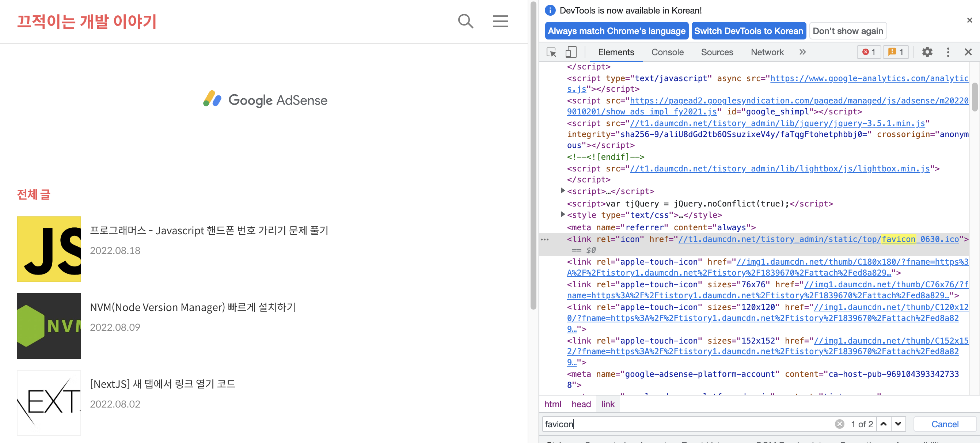
Task: Open the blog hamburger menu
Action: pos(500,21)
